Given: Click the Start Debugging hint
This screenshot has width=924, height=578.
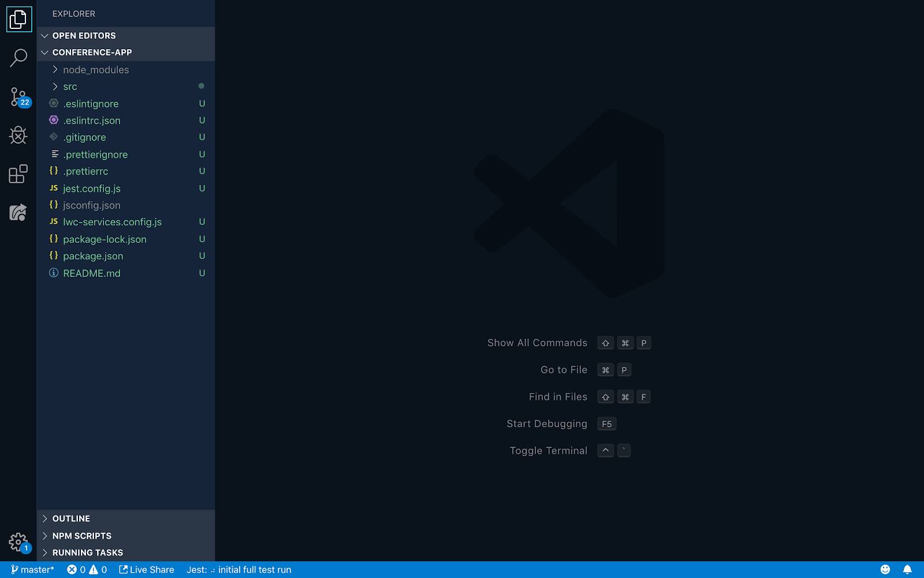Looking at the screenshot, I should point(547,424).
